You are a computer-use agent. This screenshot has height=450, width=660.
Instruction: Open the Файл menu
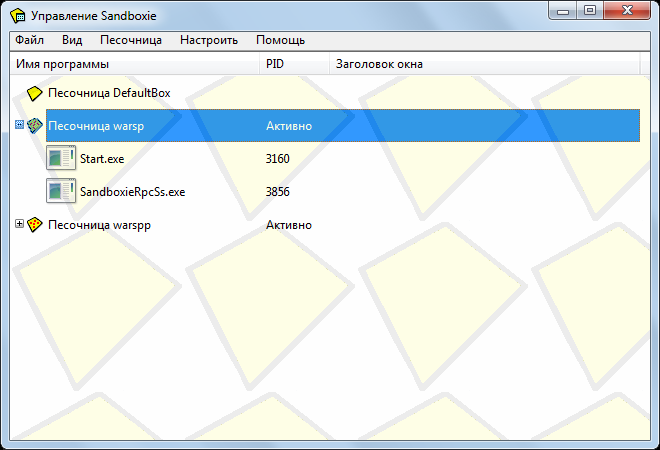(29, 40)
